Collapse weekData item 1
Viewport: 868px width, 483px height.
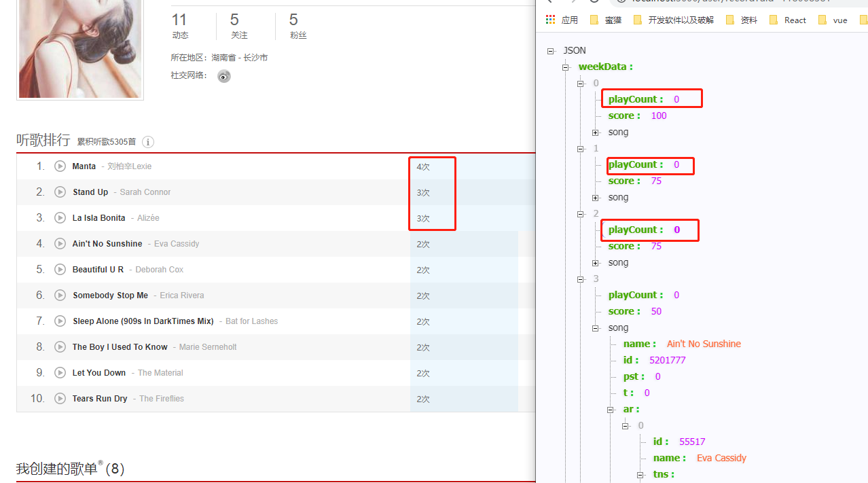click(x=580, y=149)
